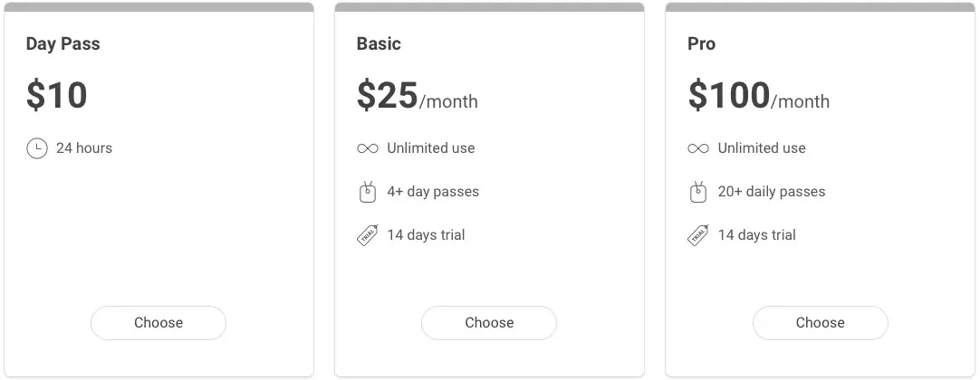Click the trial label icon in Pro plan
This screenshot has width=980, height=380.
point(698,235)
